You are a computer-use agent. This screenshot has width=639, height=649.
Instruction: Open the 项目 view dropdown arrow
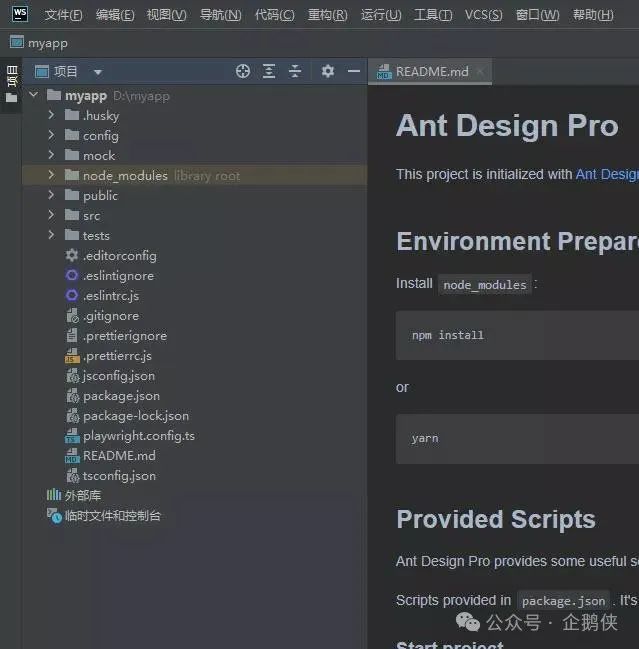click(x=98, y=72)
